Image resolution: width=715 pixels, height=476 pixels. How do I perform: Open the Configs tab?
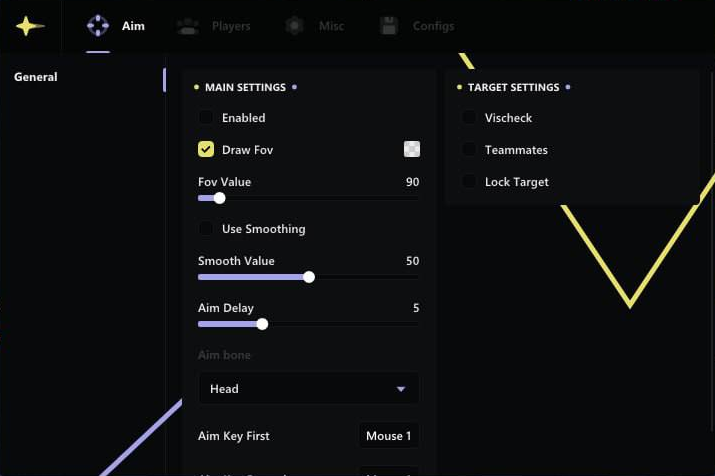433,26
